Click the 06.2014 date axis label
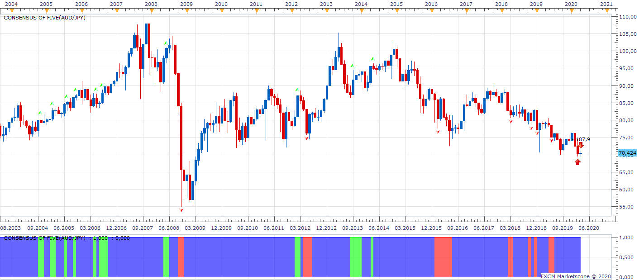This screenshot has width=644, height=280. point(379,228)
